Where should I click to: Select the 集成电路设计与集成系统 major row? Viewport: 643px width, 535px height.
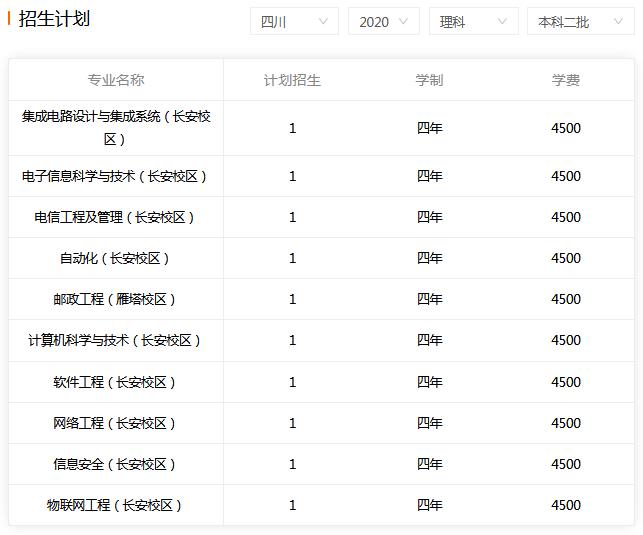(x=321, y=128)
